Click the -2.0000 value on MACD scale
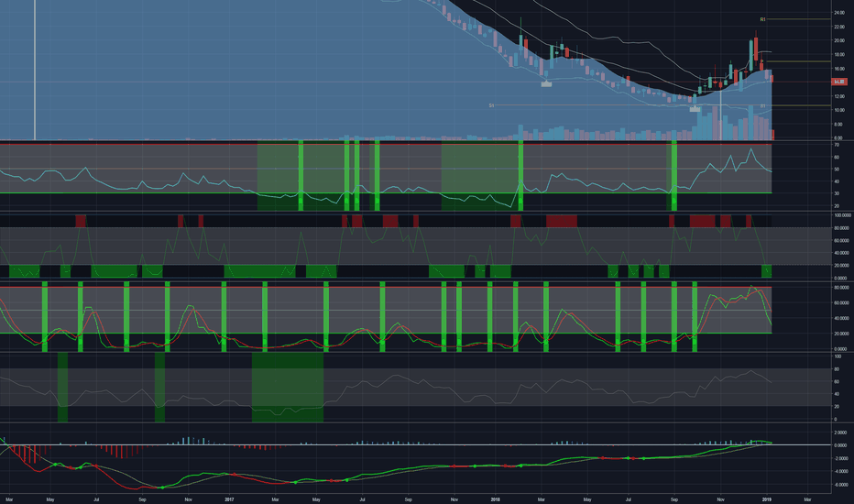The image size is (854, 504). 840,458
